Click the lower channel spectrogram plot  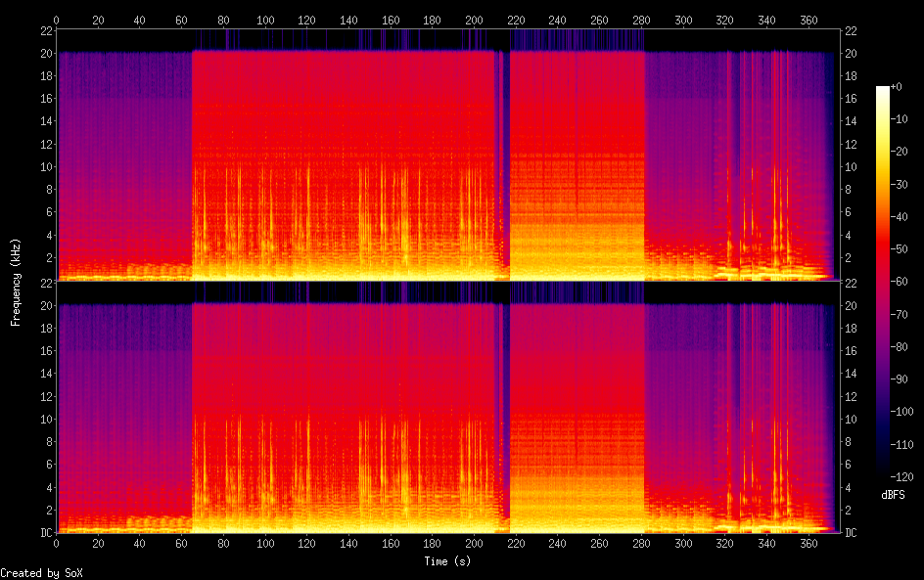(x=448, y=408)
